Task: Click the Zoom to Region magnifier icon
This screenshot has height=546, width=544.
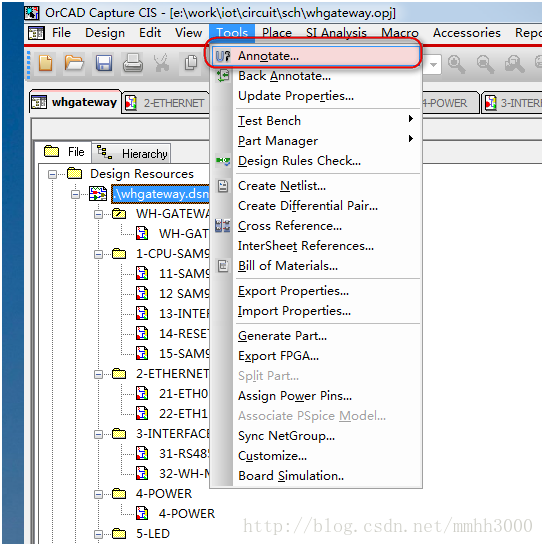Action: [x=514, y=64]
